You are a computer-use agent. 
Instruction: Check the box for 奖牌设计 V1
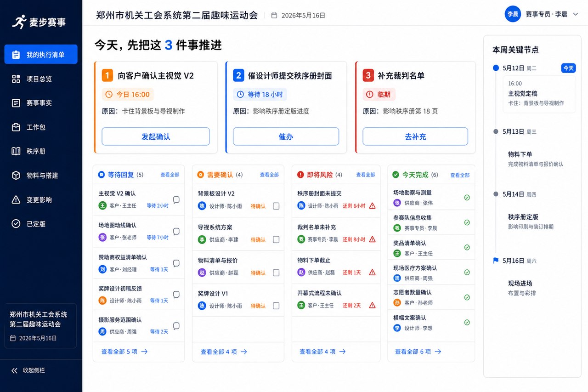point(276,306)
